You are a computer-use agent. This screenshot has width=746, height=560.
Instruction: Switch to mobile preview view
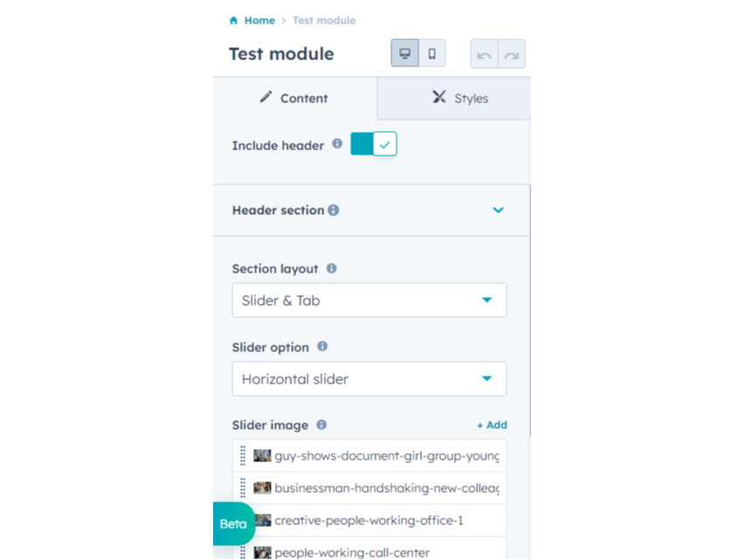point(432,53)
